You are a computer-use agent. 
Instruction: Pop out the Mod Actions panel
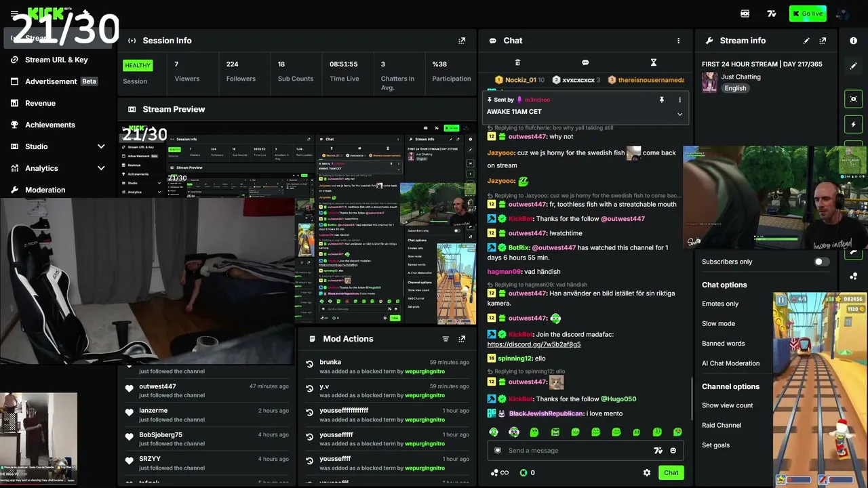point(462,339)
